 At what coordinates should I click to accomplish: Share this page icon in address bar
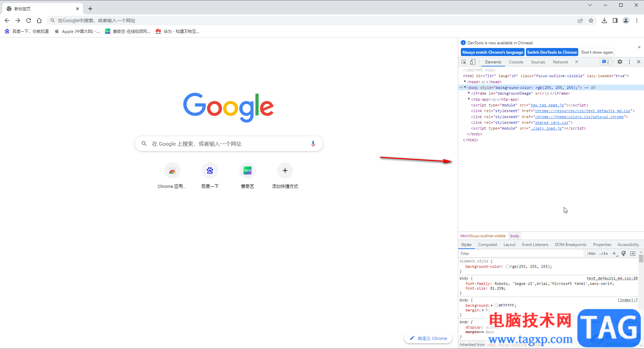[580, 20]
